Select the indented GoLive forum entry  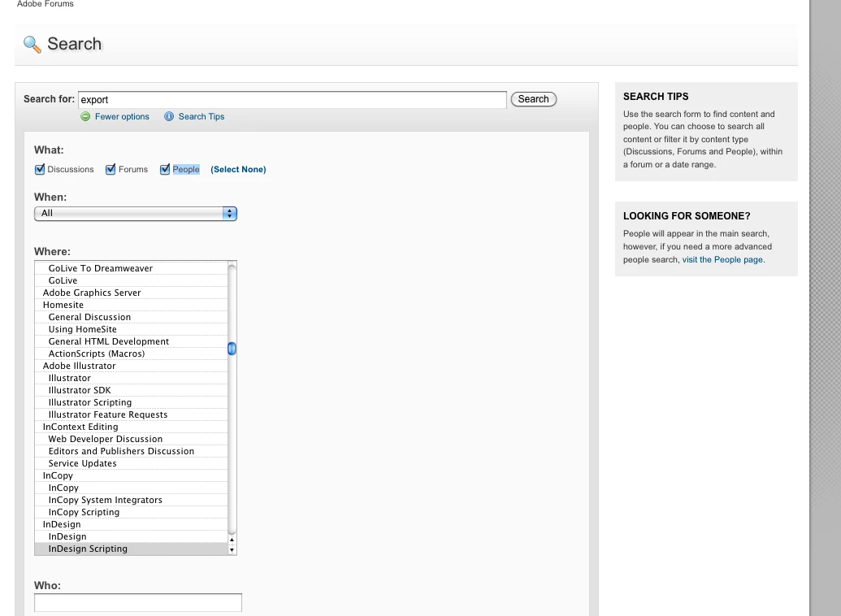132,280
